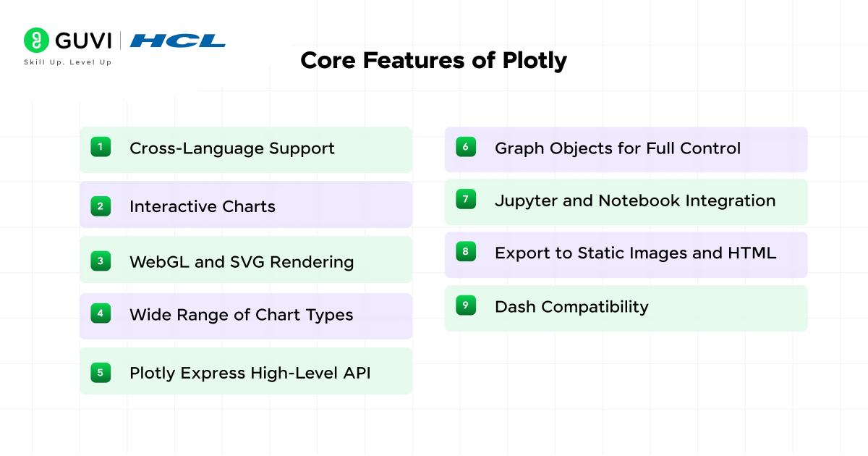The image size is (868, 456).
Task: Click Export to Static Images and HTML
Action: [635, 253]
